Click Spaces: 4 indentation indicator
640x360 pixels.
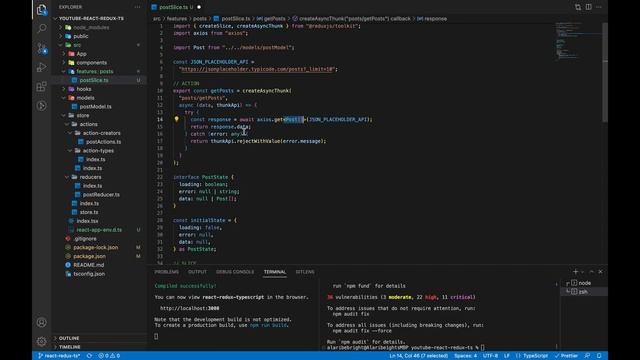tap(465, 356)
